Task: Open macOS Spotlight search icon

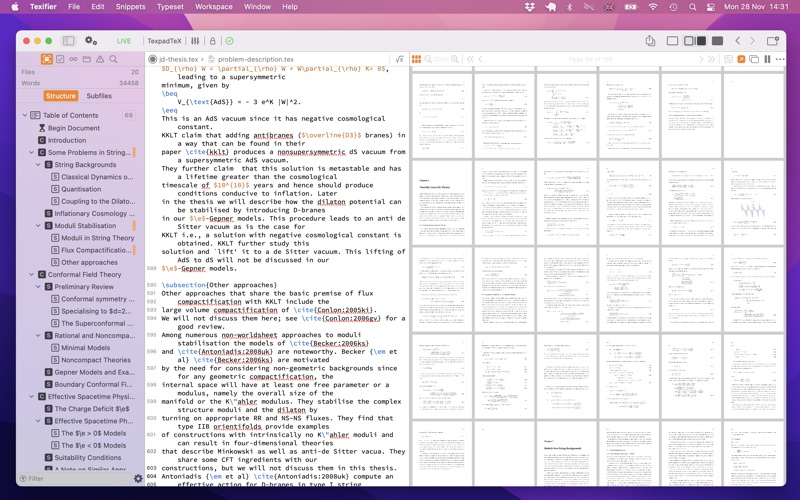Action: click(692, 7)
